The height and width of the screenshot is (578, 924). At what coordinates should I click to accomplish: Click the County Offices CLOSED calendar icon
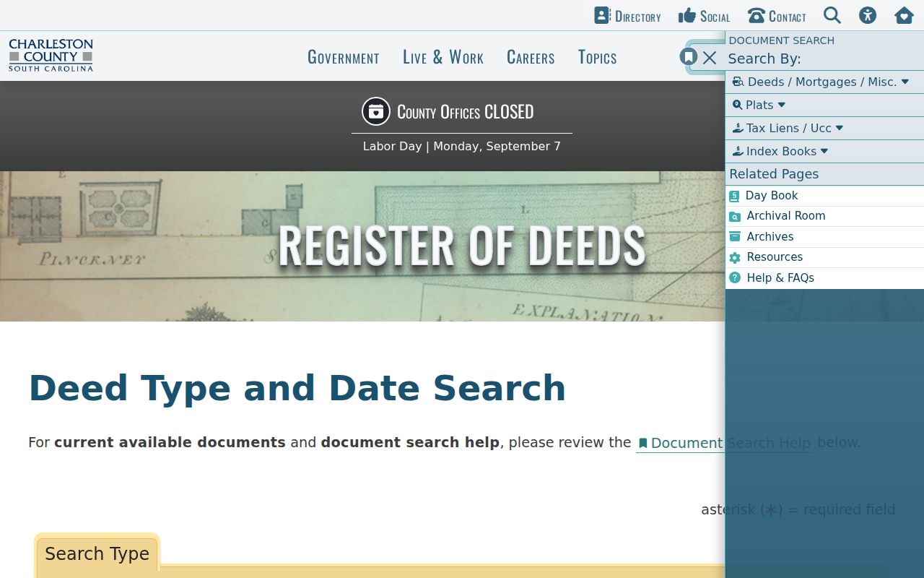tap(375, 111)
